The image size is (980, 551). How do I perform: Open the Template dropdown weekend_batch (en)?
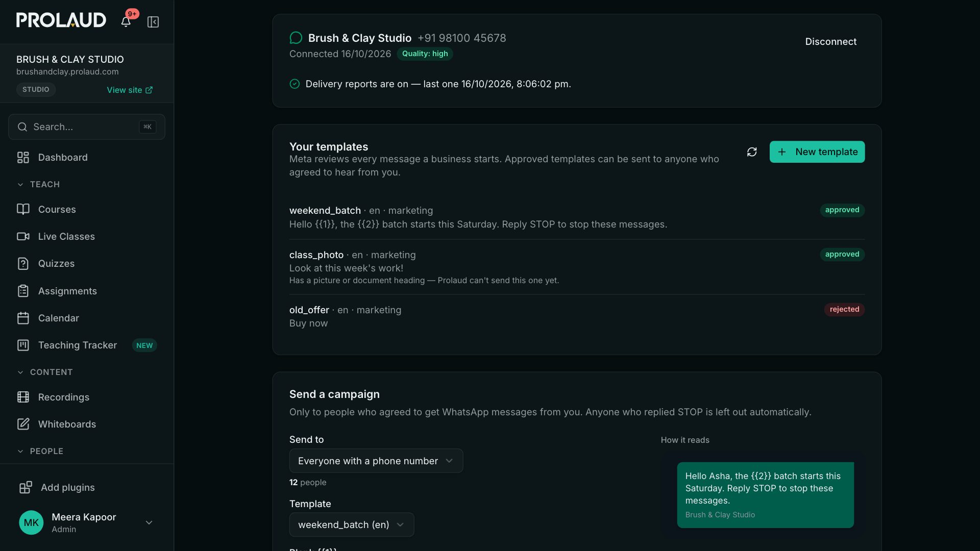tap(352, 524)
